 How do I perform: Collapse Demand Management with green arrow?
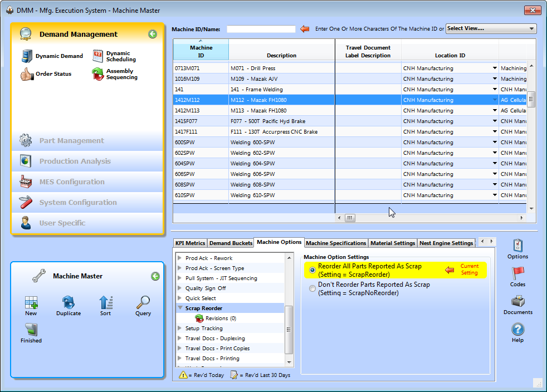pos(153,34)
